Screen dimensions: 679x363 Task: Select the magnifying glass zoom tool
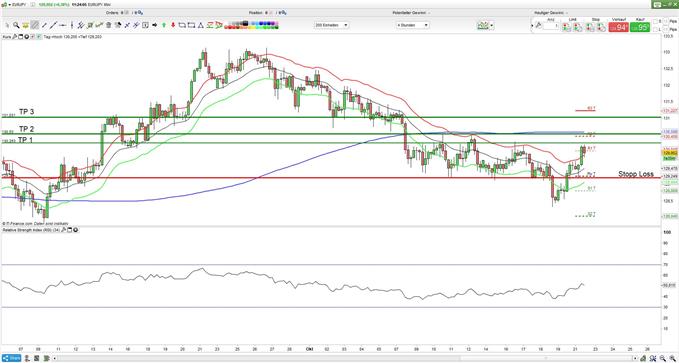16,25
